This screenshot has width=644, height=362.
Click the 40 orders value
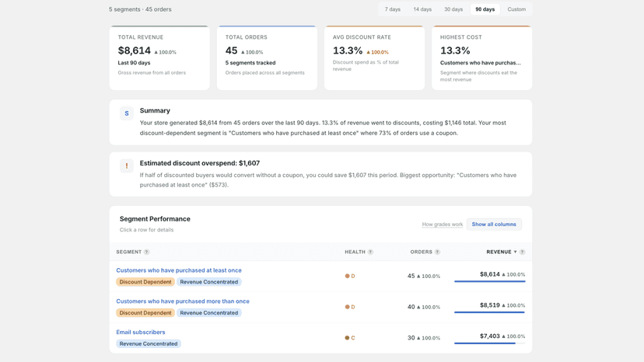click(411, 307)
